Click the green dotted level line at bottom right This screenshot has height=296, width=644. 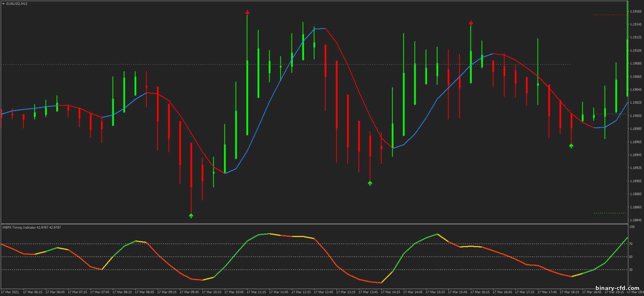(610, 213)
